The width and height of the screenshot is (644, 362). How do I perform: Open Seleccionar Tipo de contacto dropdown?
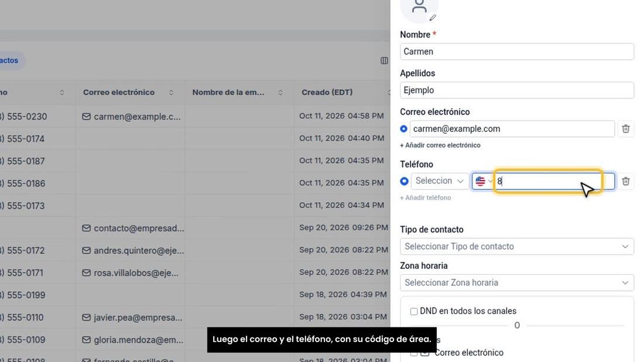click(517, 247)
